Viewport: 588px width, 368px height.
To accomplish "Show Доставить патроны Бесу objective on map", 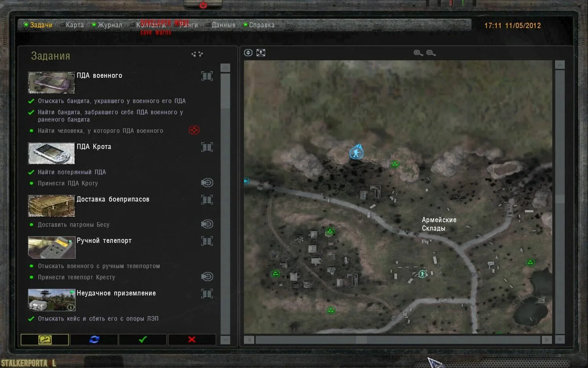I will click(x=207, y=224).
